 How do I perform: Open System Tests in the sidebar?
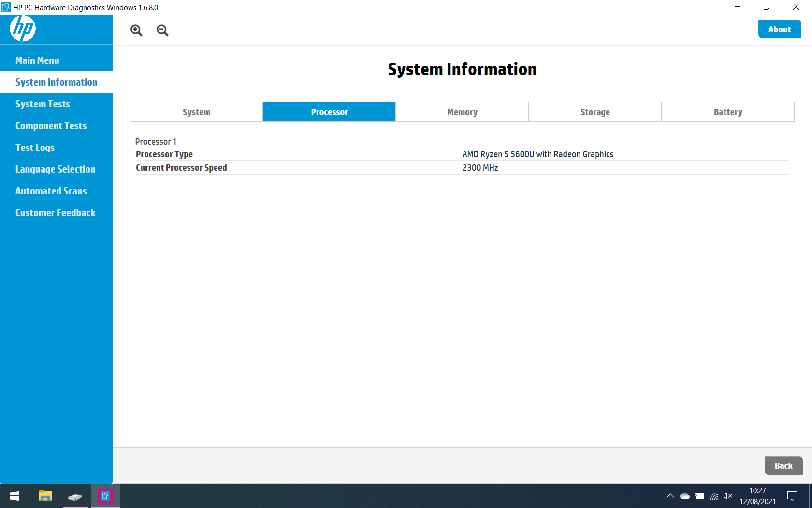point(56,104)
